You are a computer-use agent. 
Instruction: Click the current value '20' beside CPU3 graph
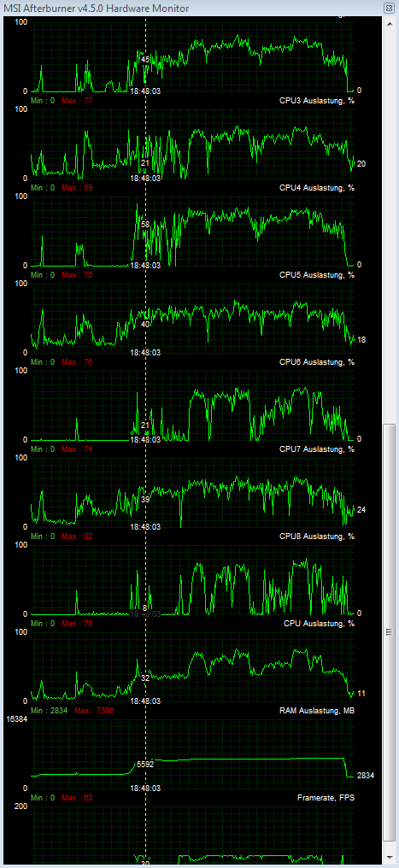click(x=361, y=164)
